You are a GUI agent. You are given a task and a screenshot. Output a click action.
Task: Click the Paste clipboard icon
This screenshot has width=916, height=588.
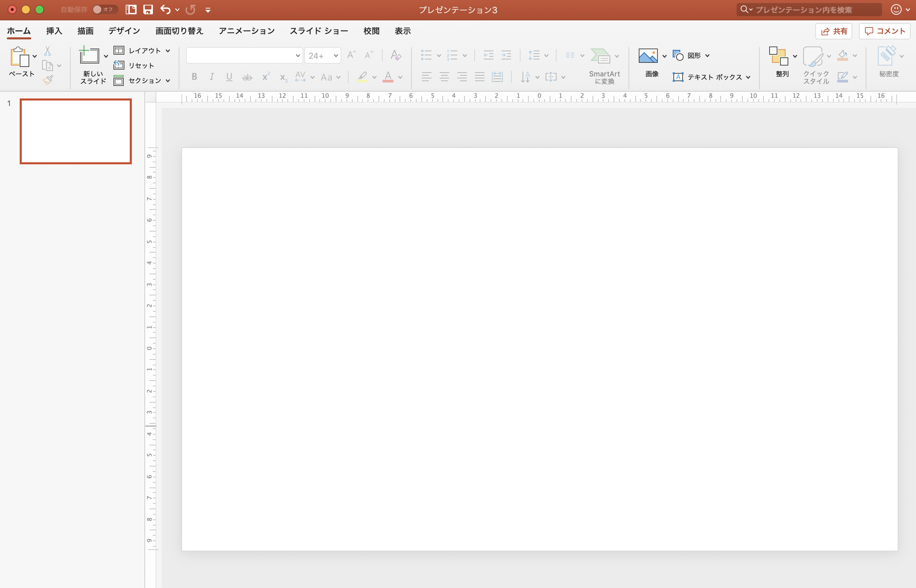19,57
